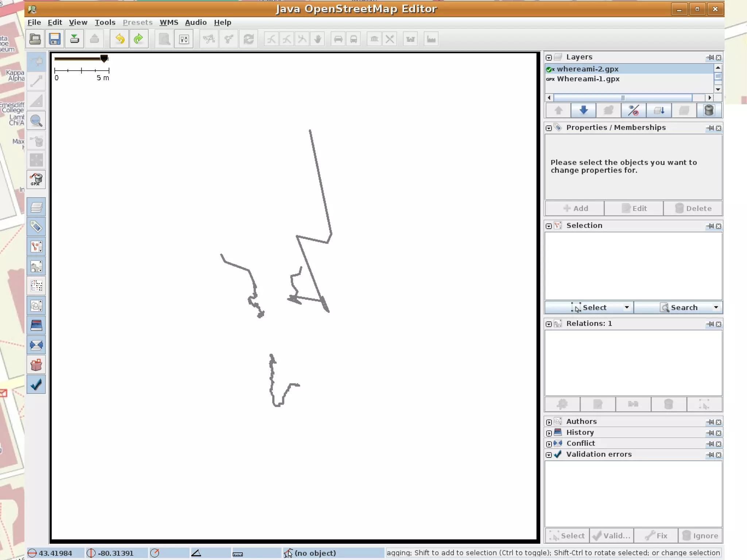Click the GPX trash tool in left toolbar
Image resolution: width=747 pixels, height=560 pixels.
coord(36,179)
